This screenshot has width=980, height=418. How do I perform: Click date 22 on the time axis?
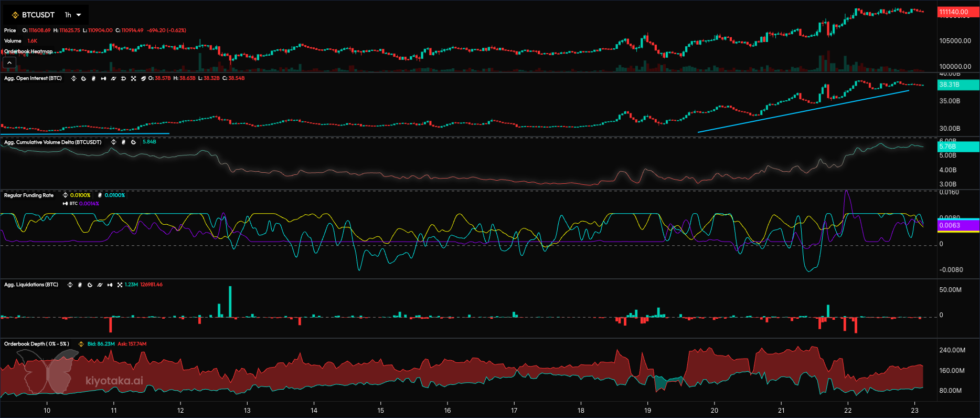[x=848, y=411]
